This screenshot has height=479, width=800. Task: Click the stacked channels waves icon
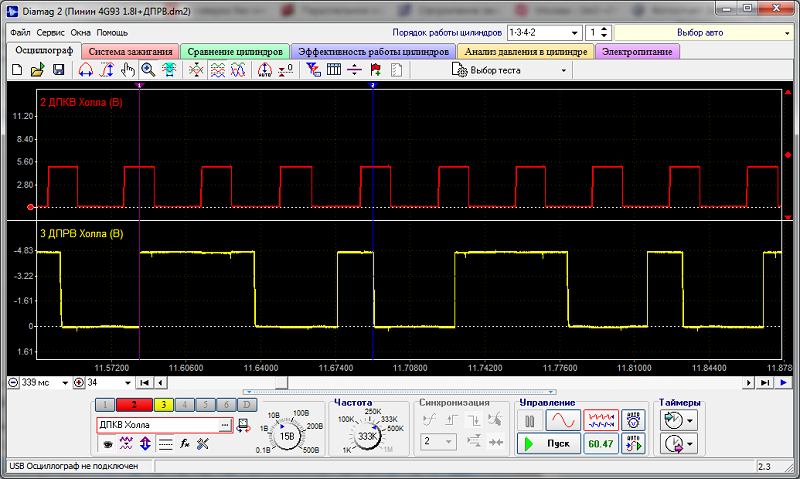pyautogui.click(x=217, y=70)
